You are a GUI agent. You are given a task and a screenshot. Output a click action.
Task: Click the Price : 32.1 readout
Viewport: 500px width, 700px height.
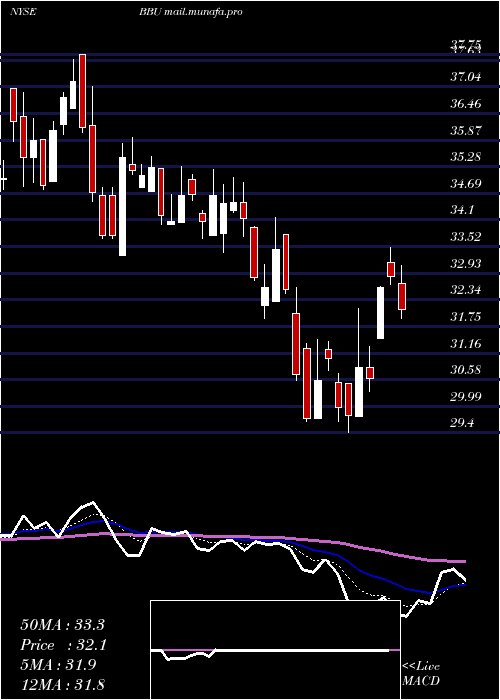62,645
